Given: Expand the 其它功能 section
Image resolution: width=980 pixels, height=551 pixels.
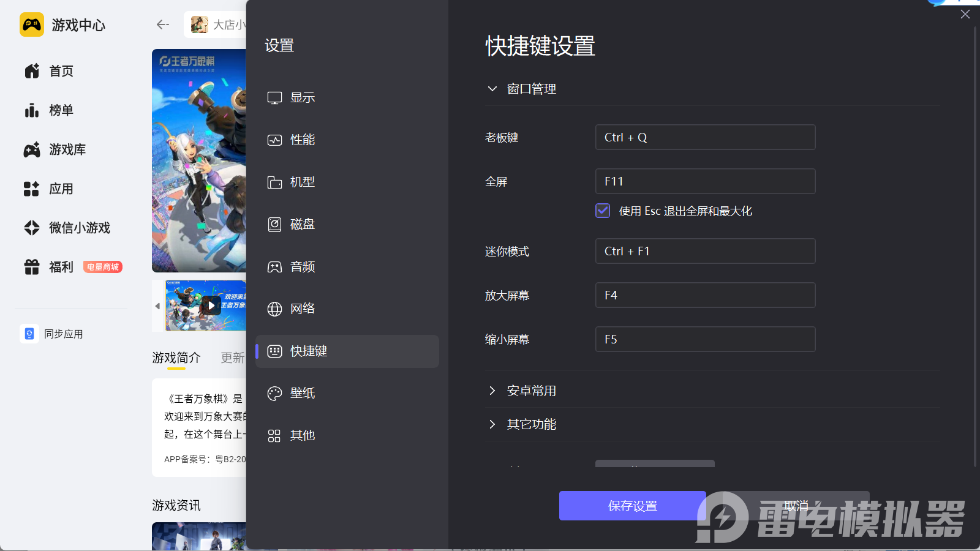Looking at the screenshot, I should pyautogui.click(x=492, y=424).
